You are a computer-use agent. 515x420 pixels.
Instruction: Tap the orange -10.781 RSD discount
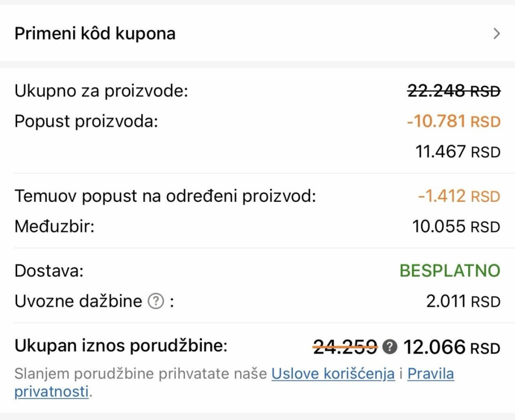[454, 121]
